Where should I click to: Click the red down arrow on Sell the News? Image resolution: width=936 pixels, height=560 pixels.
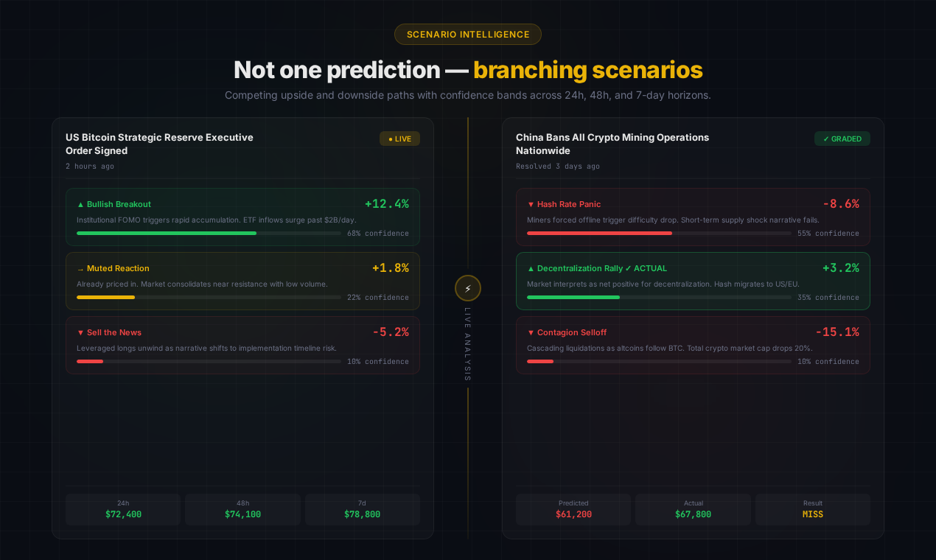80,332
